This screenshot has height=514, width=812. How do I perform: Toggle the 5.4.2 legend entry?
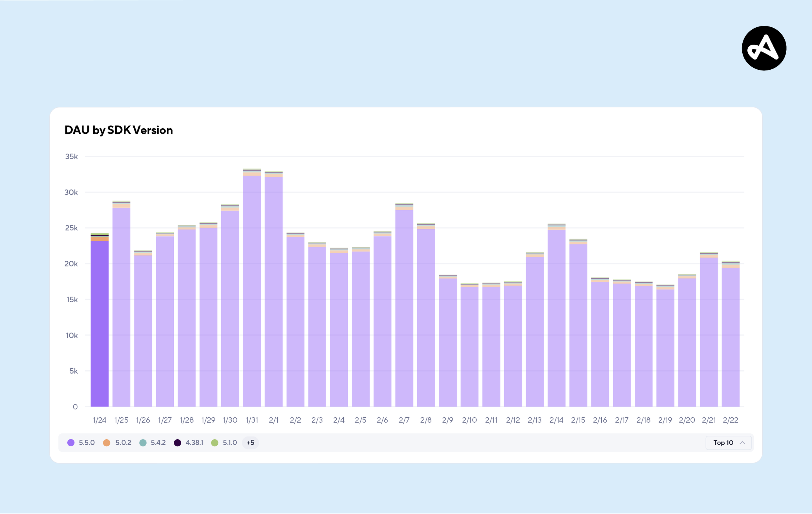tap(153, 442)
